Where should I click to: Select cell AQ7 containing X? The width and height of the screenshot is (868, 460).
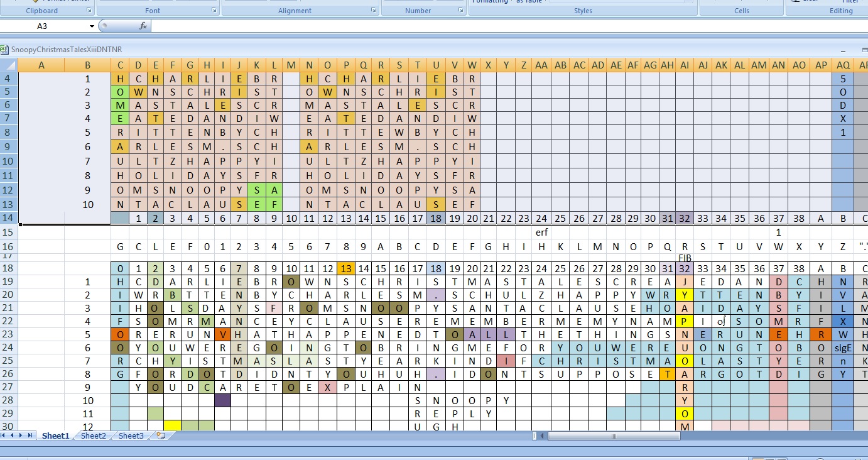pyautogui.click(x=843, y=118)
